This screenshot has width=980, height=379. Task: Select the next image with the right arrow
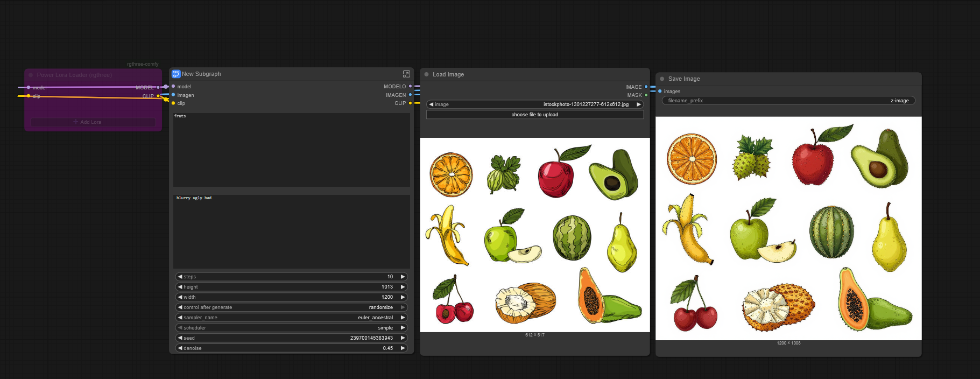[639, 104]
